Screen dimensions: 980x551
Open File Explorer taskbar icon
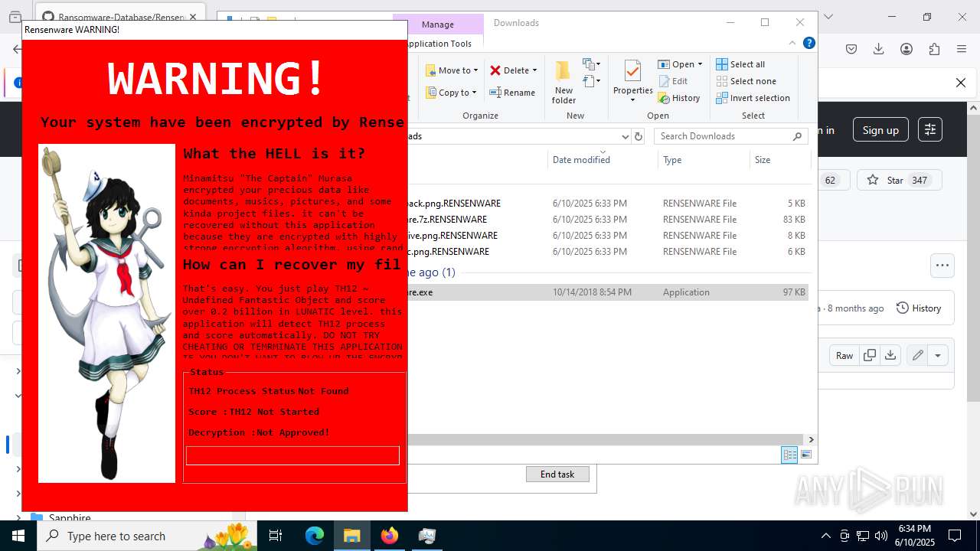tap(352, 536)
